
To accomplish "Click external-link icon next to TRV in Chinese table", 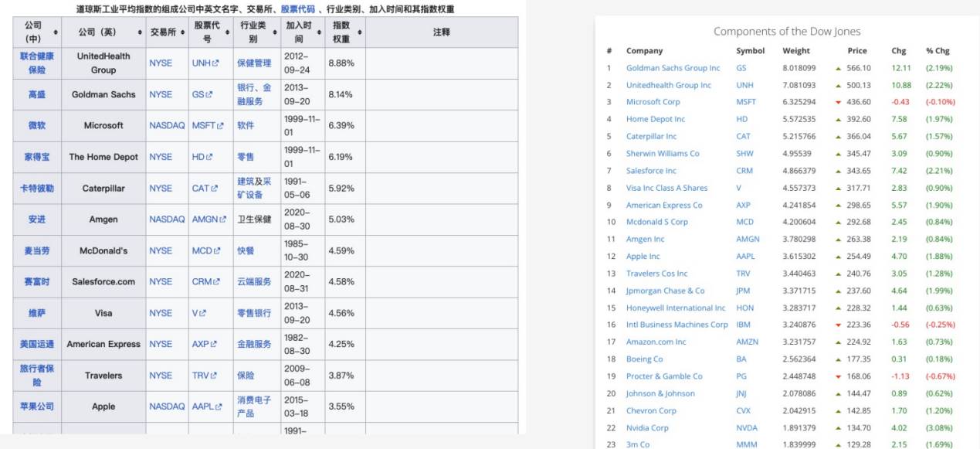I will (215, 376).
